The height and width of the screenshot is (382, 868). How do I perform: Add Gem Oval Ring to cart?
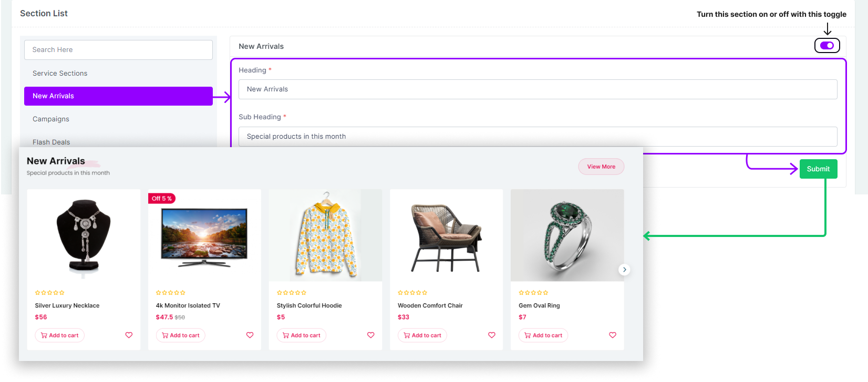(x=543, y=335)
